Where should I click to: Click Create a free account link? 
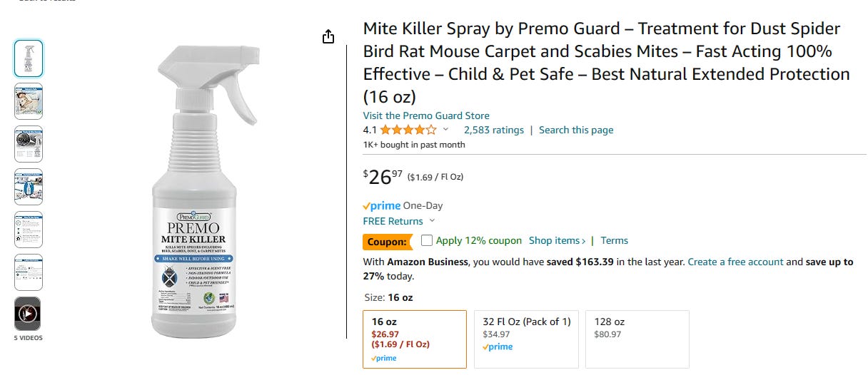click(x=735, y=262)
